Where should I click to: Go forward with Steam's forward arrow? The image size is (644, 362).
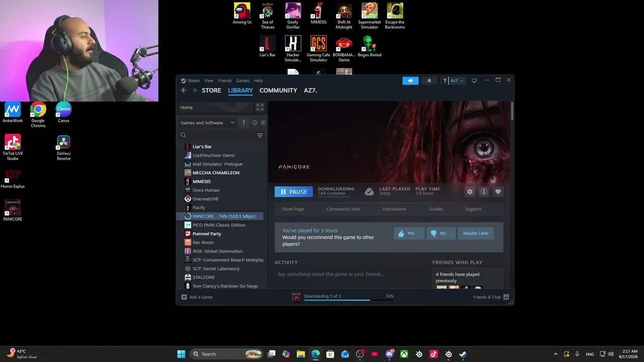[194, 90]
